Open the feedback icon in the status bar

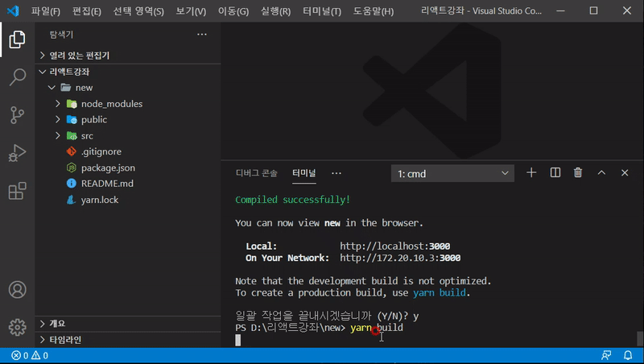(606, 355)
